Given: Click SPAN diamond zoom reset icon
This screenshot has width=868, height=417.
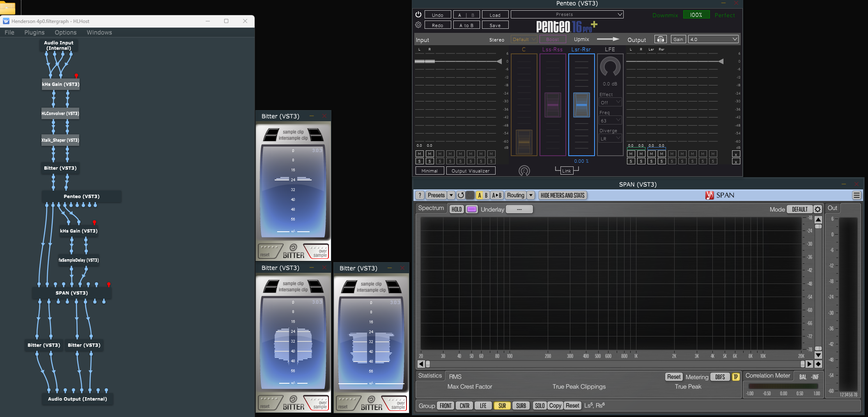Looking at the screenshot, I should (818, 364).
